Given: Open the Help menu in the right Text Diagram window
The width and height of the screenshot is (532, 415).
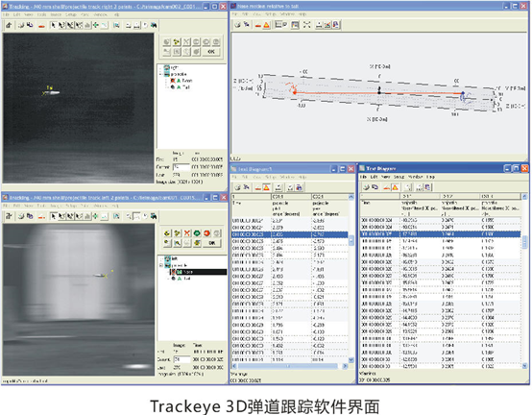Looking at the screenshot, I should 430,177.
